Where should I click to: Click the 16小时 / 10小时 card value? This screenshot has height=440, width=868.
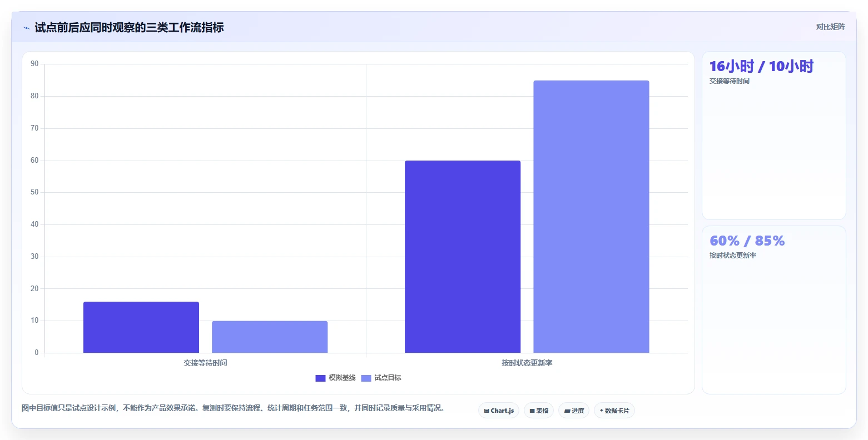[x=761, y=67]
